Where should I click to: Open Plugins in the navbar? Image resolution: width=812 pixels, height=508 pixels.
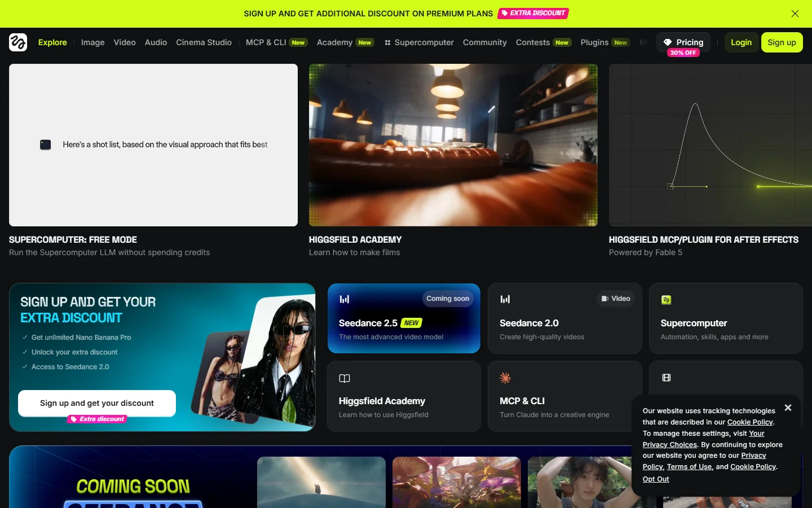pyautogui.click(x=604, y=42)
